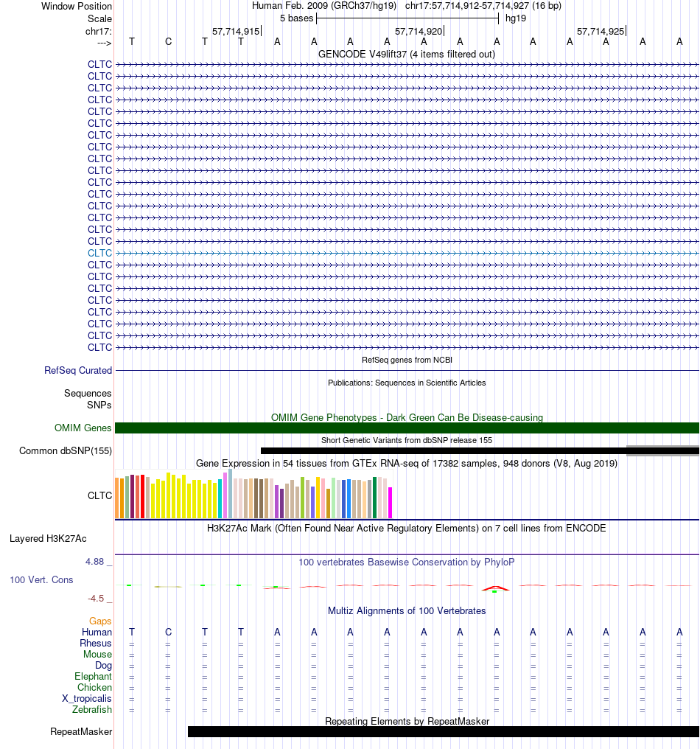Select the Chicken alignment row label
The height and width of the screenshot is (749, 700).
[x=94, y=687]
